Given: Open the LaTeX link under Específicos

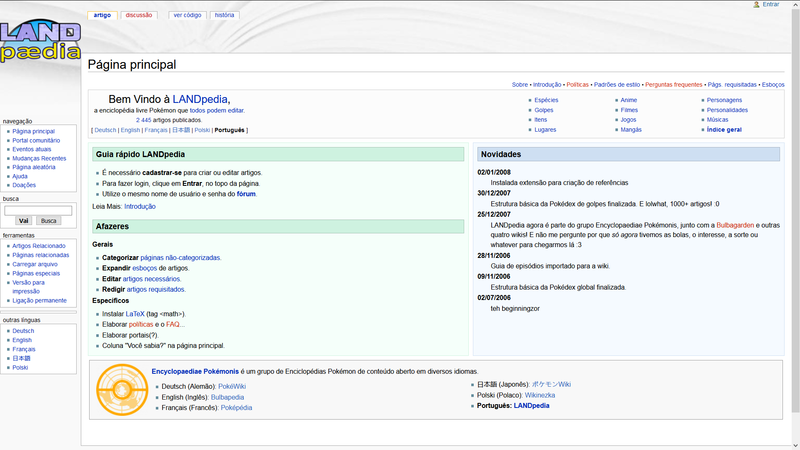Looking at the screenshot, I should pyautogui.click(x=135, y=314).
